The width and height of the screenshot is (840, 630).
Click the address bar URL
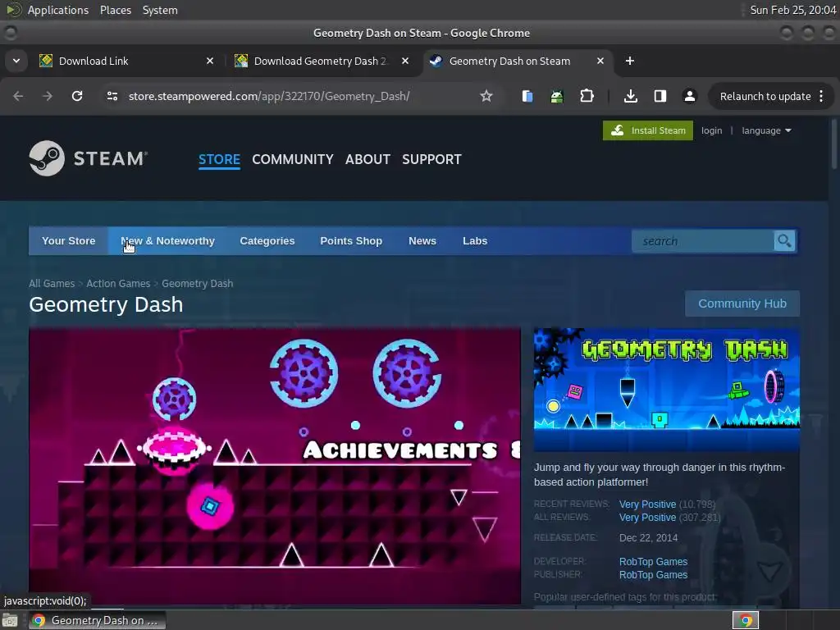pos(269,96)
